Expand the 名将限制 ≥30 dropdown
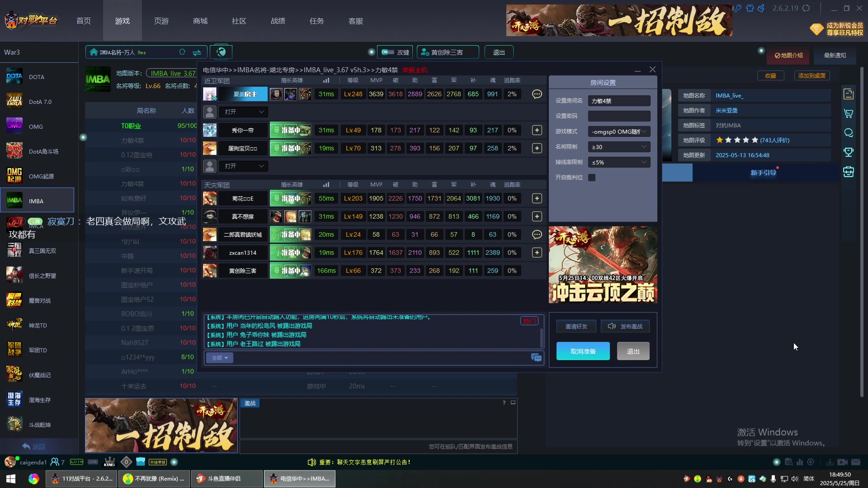The height and width of the screenshot is (488, 868). [619, 147]
